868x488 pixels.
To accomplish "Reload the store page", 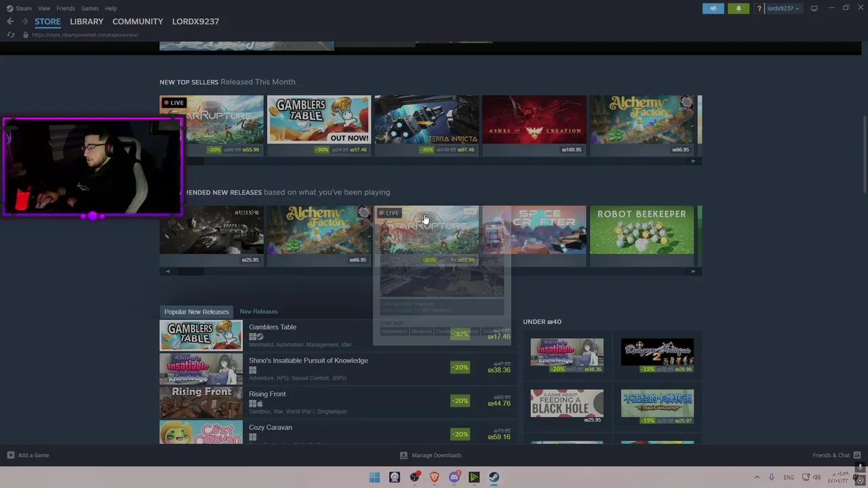I will 11,35.
